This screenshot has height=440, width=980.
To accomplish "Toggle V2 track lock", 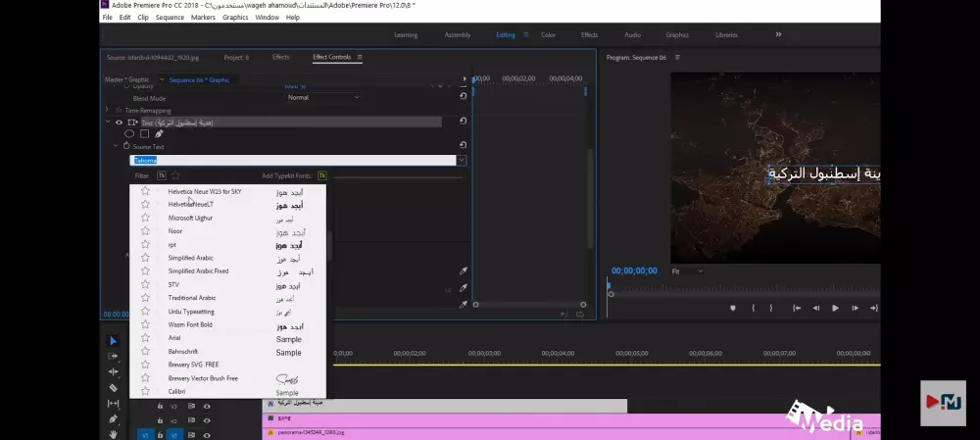I will click(x=160, y=420).
